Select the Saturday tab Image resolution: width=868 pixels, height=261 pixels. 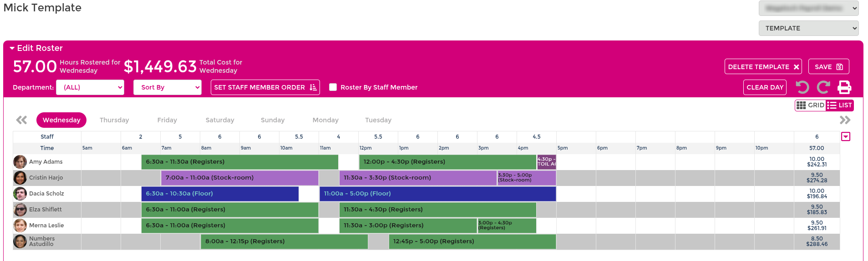tap(220, 120)
